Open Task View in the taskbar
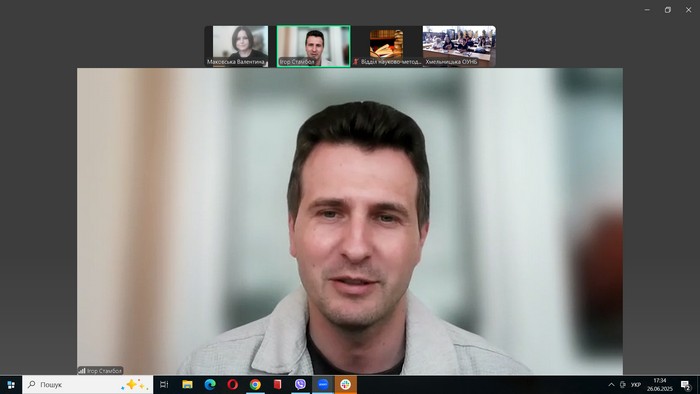Screen dimensions: 700x394 (x=164, y=385)
